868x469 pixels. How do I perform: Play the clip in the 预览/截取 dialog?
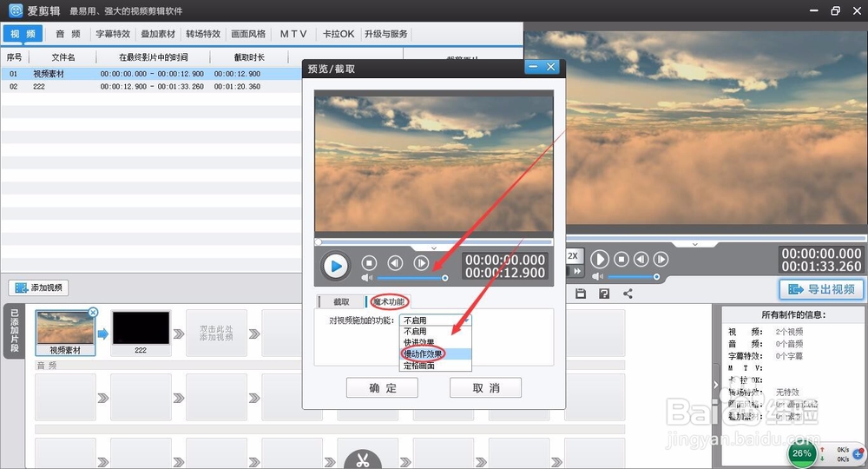click(335, 267)
